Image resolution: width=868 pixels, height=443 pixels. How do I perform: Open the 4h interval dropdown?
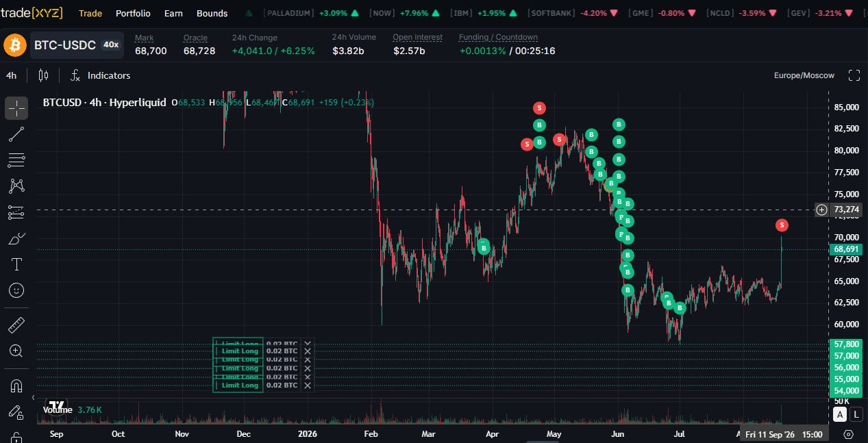pyautogui.click(x=12, y=75)
